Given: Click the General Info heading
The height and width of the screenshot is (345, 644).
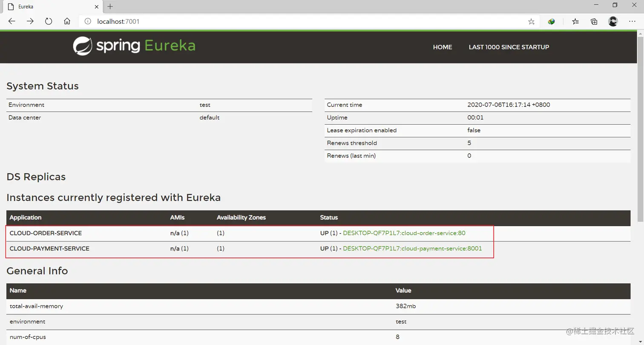Looking at the screenshot, I should pyautogui.click(x=37, y=271).
